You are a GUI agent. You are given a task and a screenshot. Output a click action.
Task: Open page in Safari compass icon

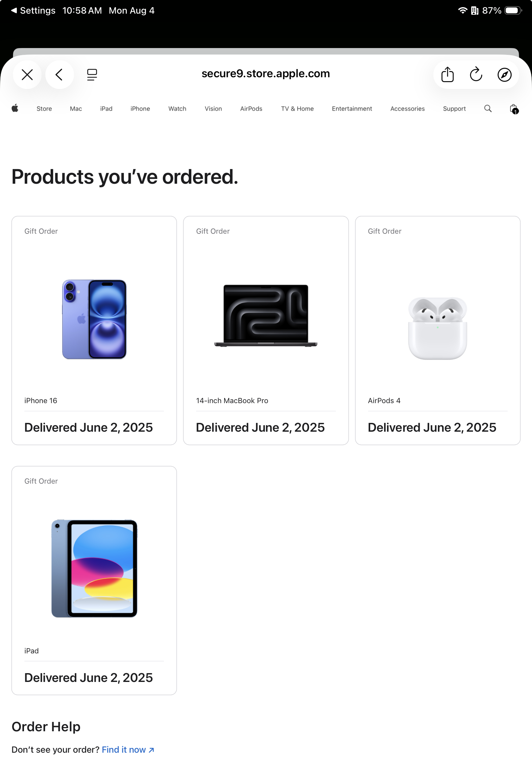tap(504, 75)
